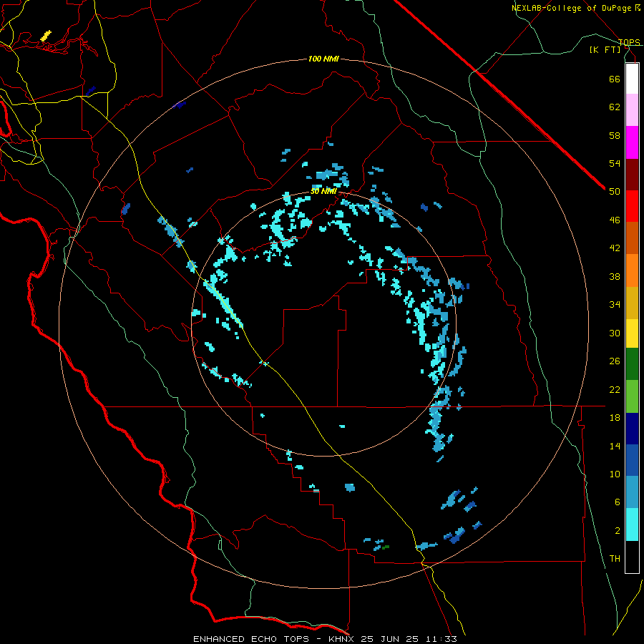Click legend value 10
Viewport: 644px width, 644px height.
(615, 474)
